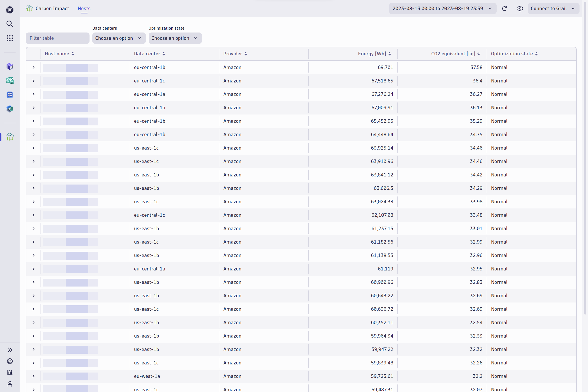Open the purple Clouds app in sidebar
Screen dimensions: 588x392
point(10,67)
